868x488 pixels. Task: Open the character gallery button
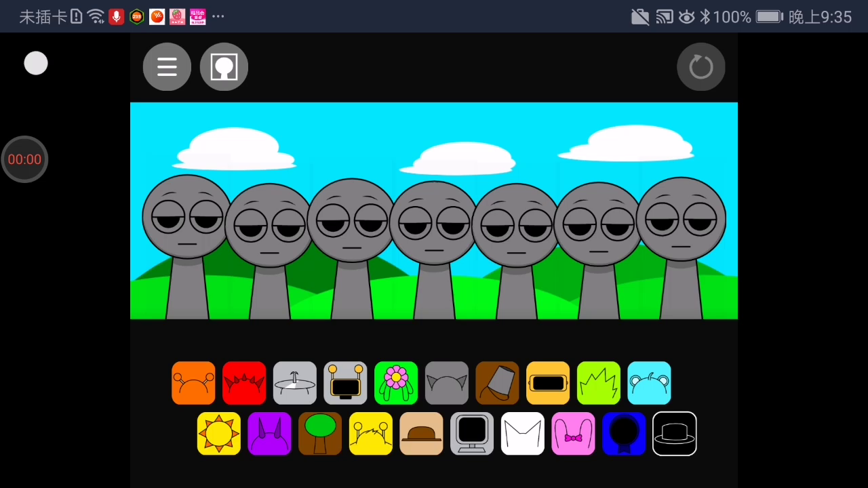[x=224, y=67]
